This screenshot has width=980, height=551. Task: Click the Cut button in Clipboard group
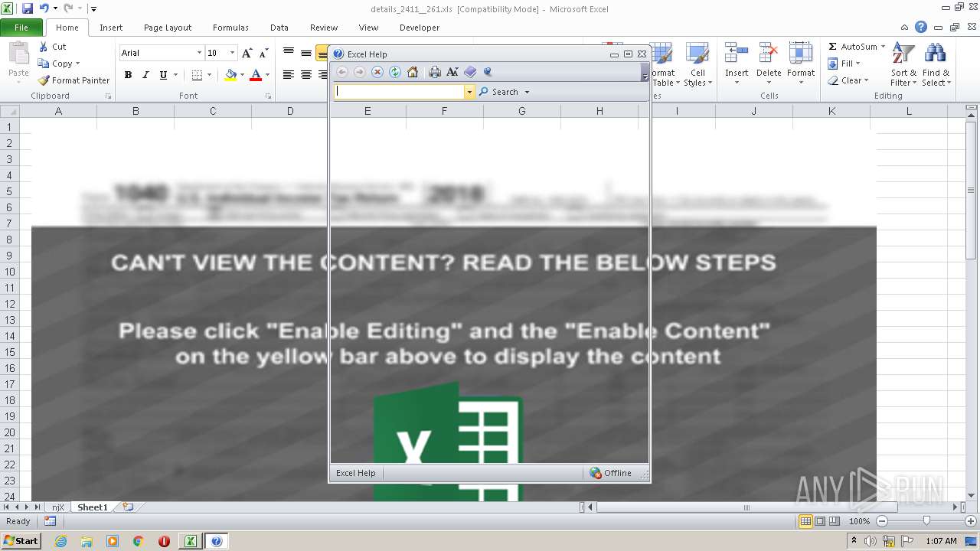[x=52, y=47]
